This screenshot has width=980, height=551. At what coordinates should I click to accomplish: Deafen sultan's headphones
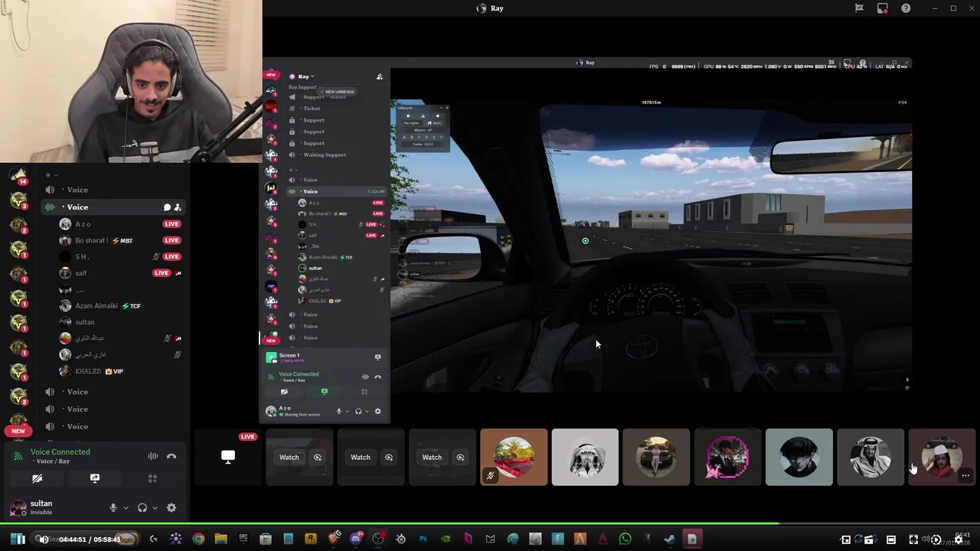click(x=142, y=507)
